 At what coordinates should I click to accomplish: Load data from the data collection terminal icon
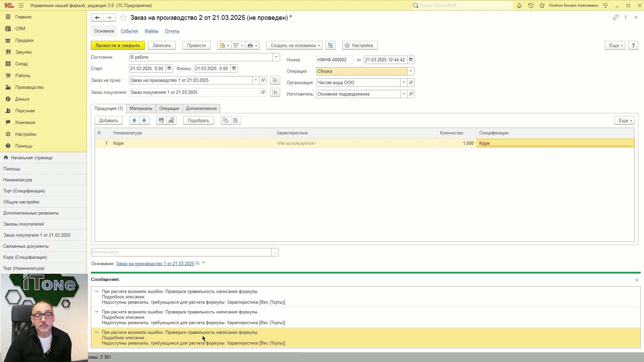171,120
